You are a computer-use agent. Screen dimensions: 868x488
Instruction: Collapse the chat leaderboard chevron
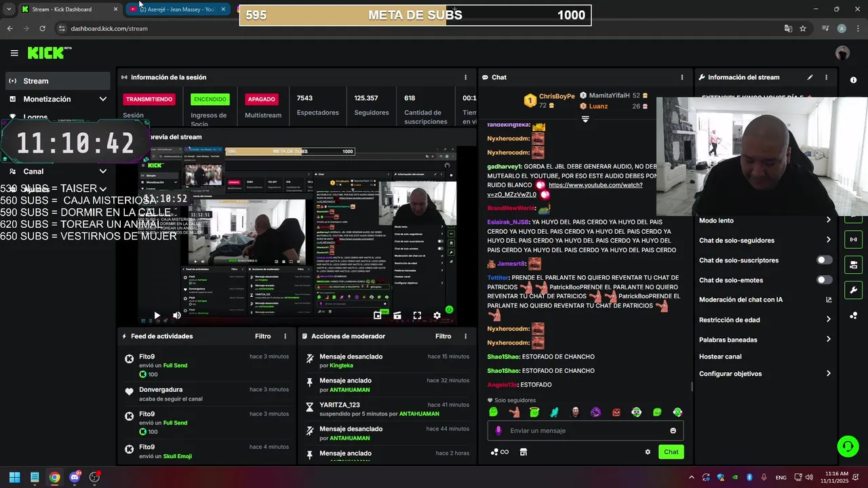coord(585,119)
